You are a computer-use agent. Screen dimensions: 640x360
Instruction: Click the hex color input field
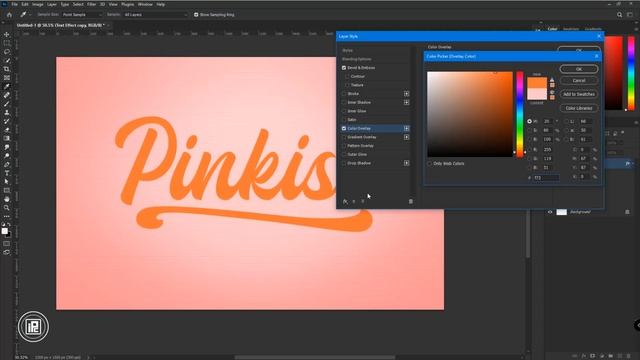coord(546,178)
